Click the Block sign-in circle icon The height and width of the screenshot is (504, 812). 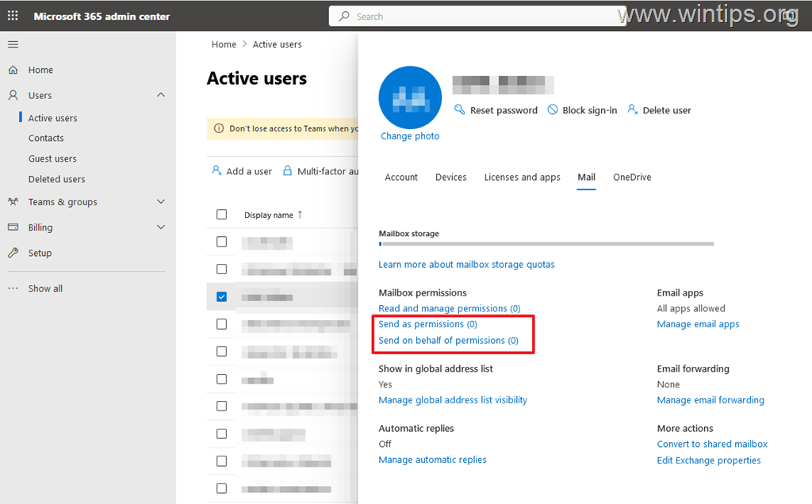(x=553, y=109)
